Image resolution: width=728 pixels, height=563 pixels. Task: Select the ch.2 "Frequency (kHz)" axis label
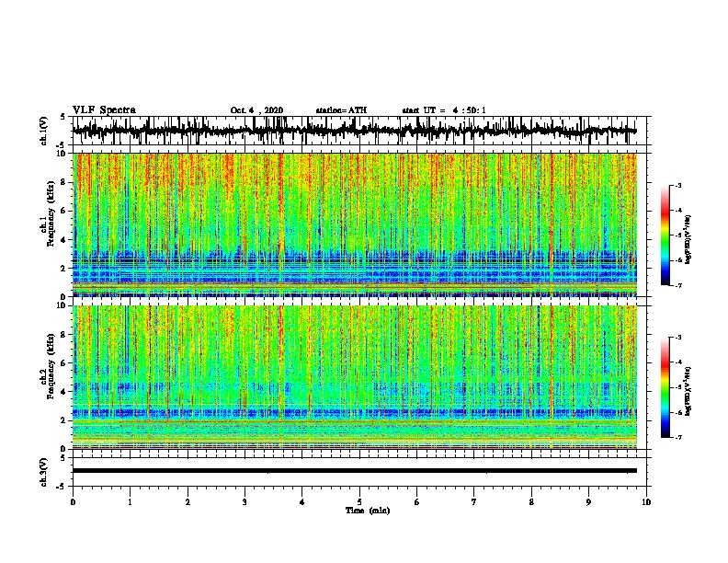51,366
